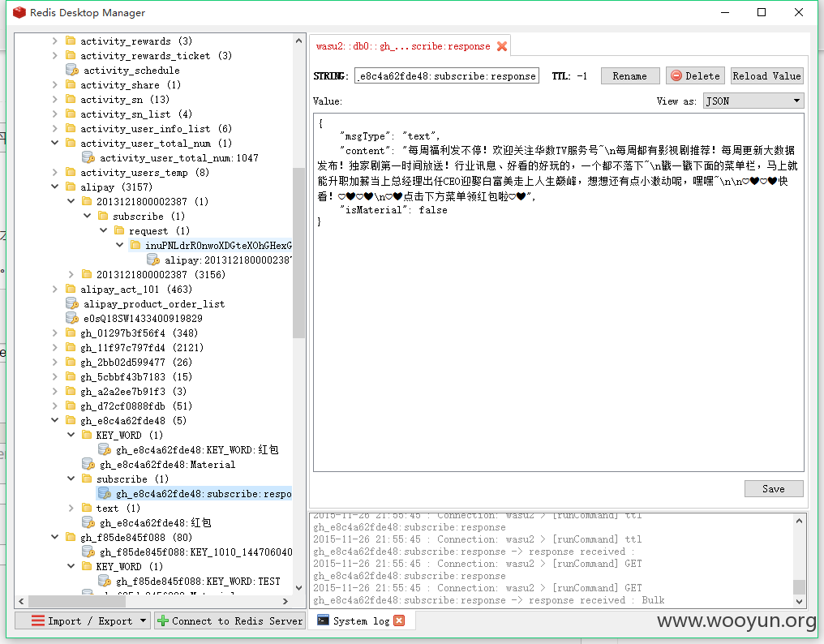824x644 pixels.
Task: Click the key icon of e0sQ18SW1433400919829
Action: click(x=72, y=318)
